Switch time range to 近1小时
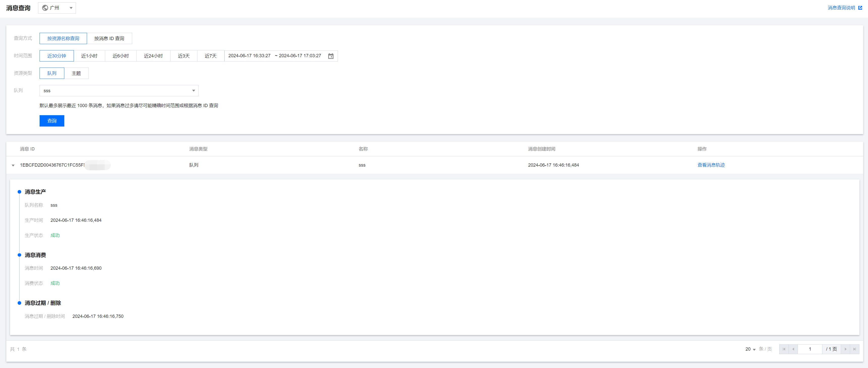 tap(89, 56)
